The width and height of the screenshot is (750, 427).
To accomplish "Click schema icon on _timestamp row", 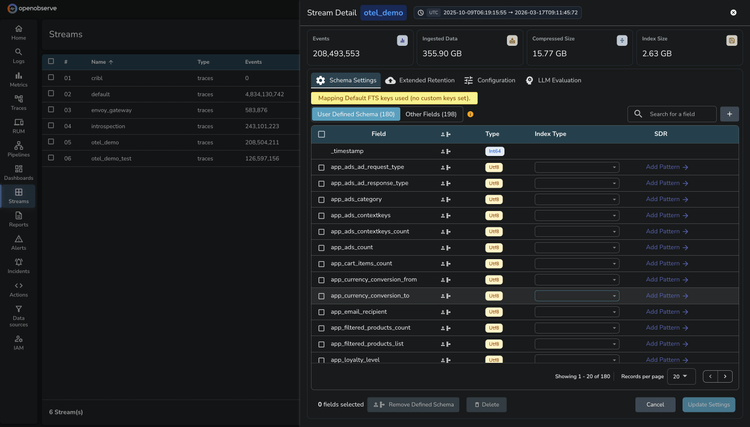I will coord(445,151).
